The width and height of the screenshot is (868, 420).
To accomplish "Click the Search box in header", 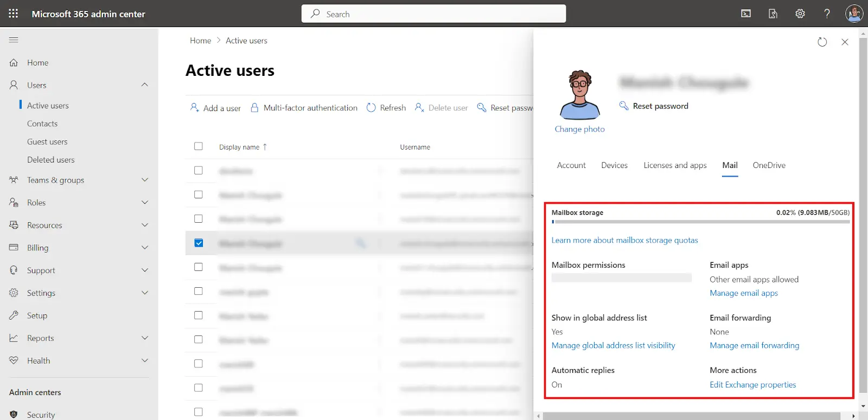I will pyautogui.click(x=433, y=14).
